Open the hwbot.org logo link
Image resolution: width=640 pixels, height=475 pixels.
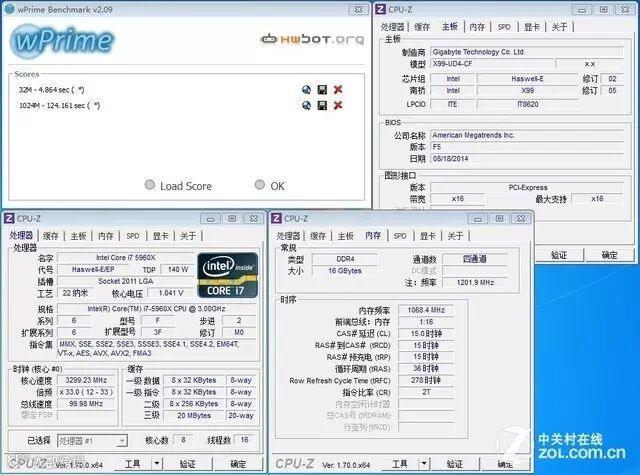click(312, 39)
